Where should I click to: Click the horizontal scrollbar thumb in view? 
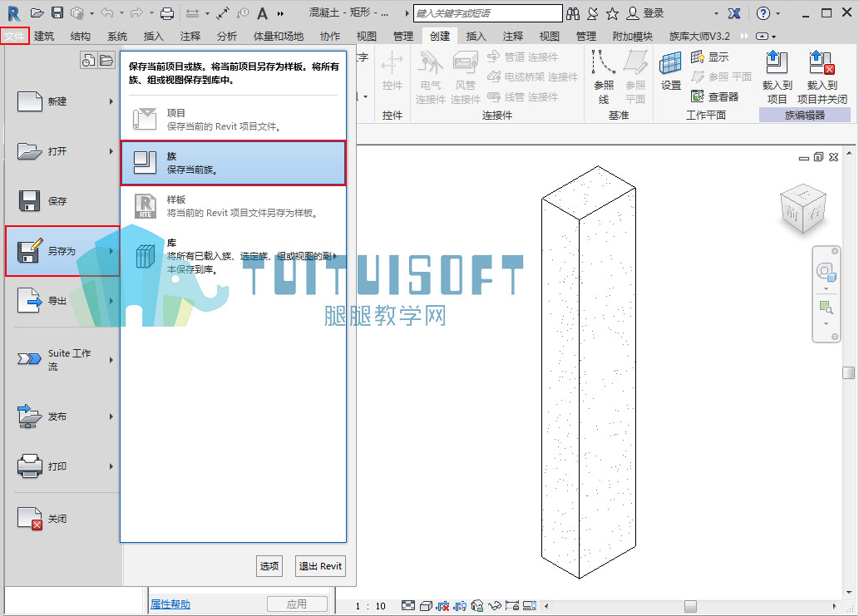pyautogui.click(x=690, y=606)
